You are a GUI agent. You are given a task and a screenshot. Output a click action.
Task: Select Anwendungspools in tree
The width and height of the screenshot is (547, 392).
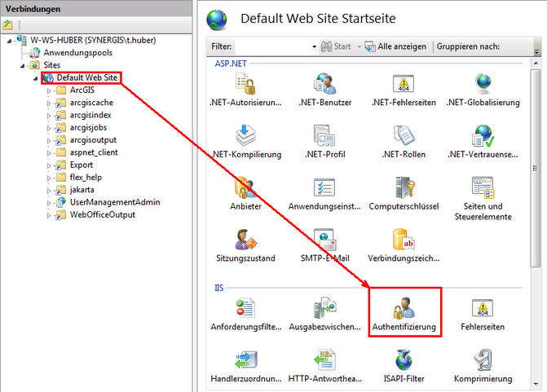point(77,53)
